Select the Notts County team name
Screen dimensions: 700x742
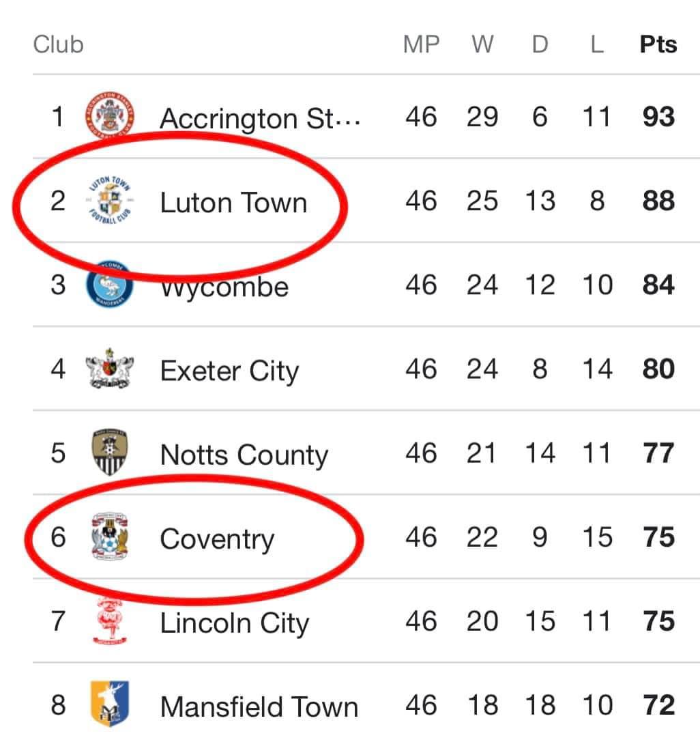click(244, 455)
